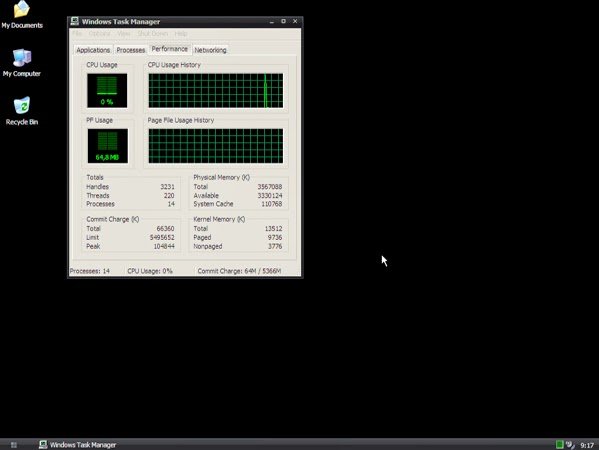Screen dimensions: 599x450
Task: Switch to the Networking tab
Action: point(210,50)
